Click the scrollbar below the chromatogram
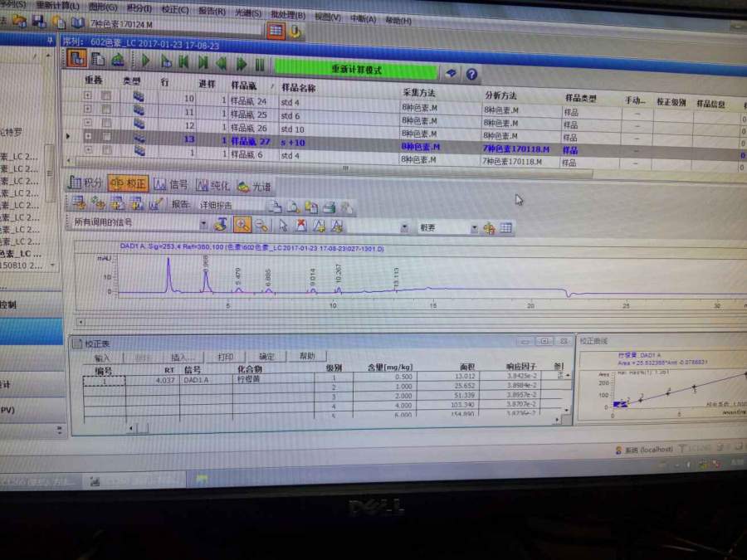Image resolution: width=747 pixels, height=560 pixels. pyautogui.click(x=410, y=324)
